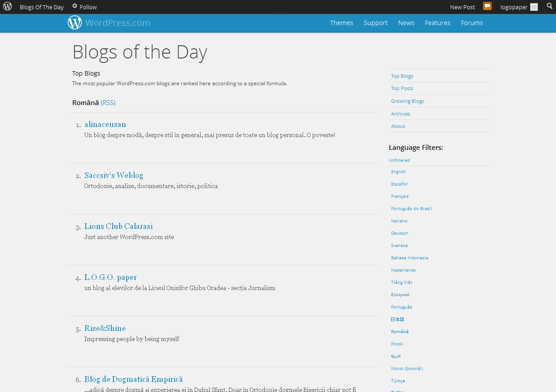The height and width of the screenshot is (392, 556).
Task: Go to the Support page
Action: 375,23
